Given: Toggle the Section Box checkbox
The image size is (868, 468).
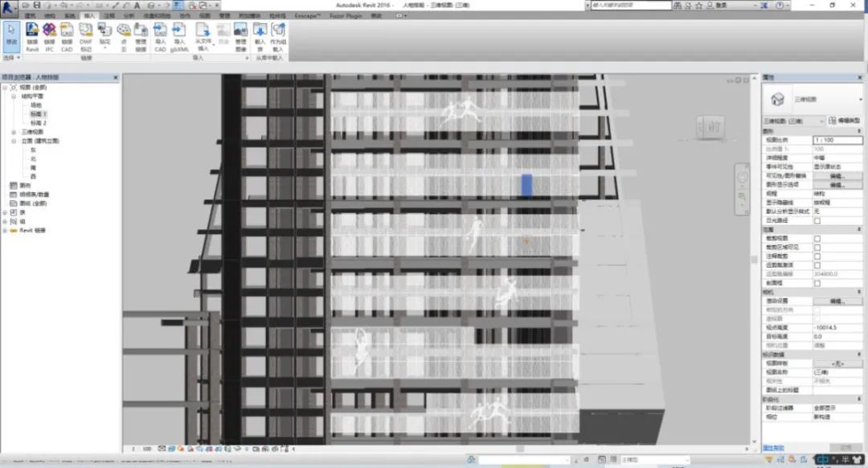Looking at the screenshot, I should 817,283.
